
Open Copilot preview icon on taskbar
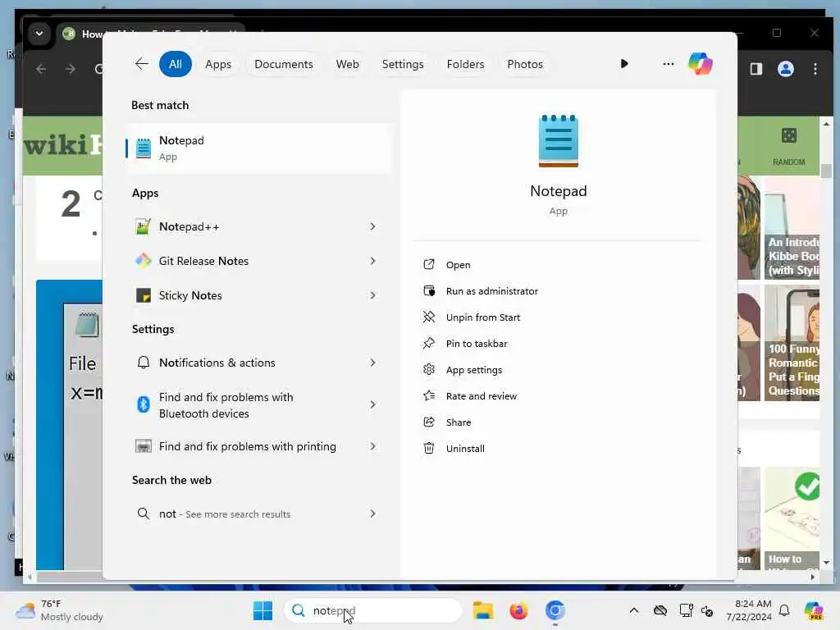point(813,610)
